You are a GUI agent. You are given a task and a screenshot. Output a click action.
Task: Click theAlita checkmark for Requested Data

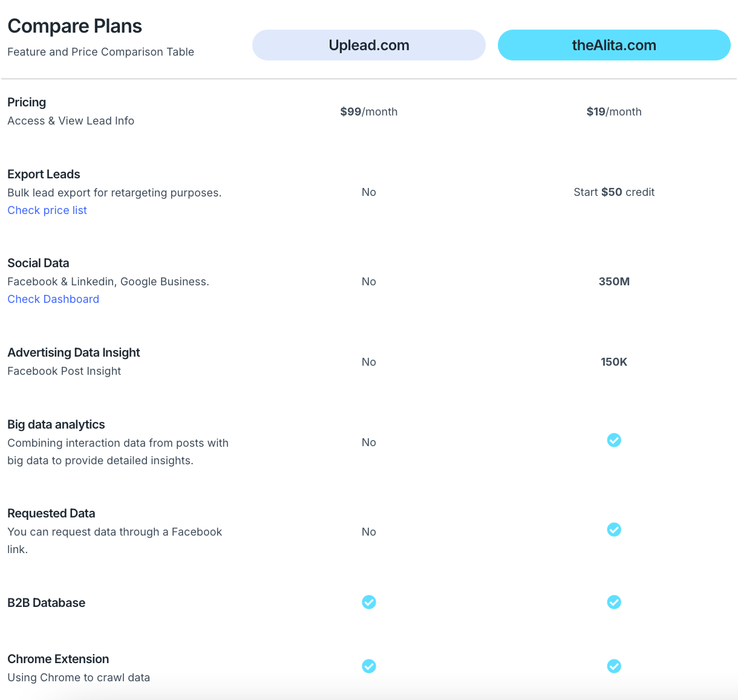tap(614, 530)
